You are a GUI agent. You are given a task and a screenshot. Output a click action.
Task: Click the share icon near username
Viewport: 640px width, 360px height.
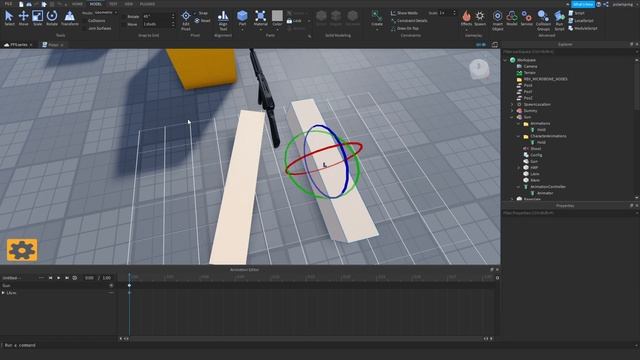click(x=606, y=4)
